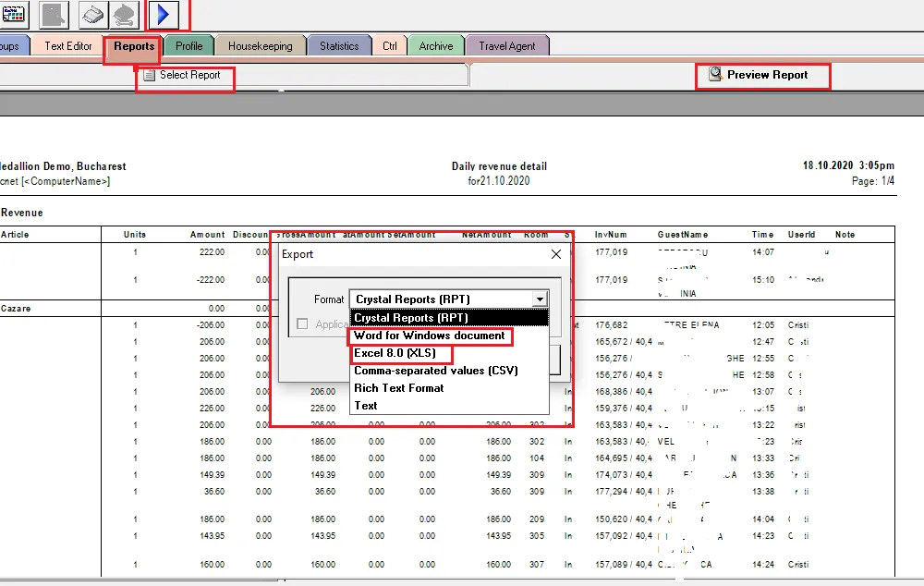Click the 'Daily revenue detail' report title
This screenshot has width=924, height=586.
499,166
